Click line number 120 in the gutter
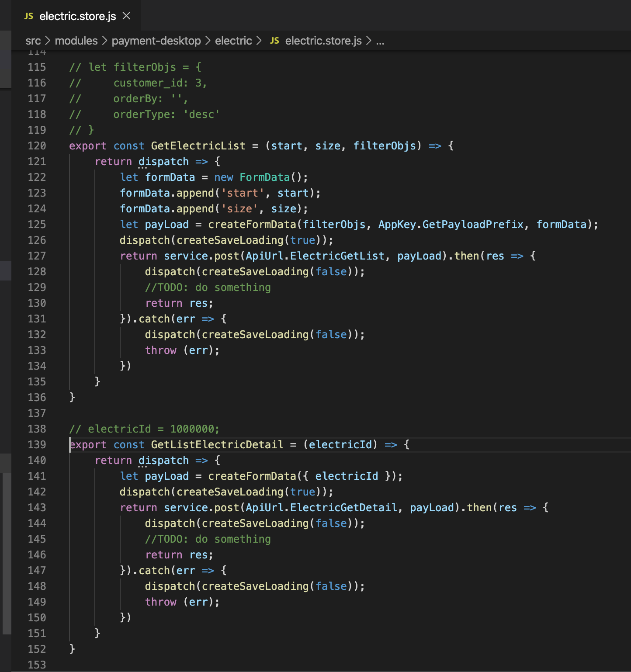The image size is (631, 672). 37,146
